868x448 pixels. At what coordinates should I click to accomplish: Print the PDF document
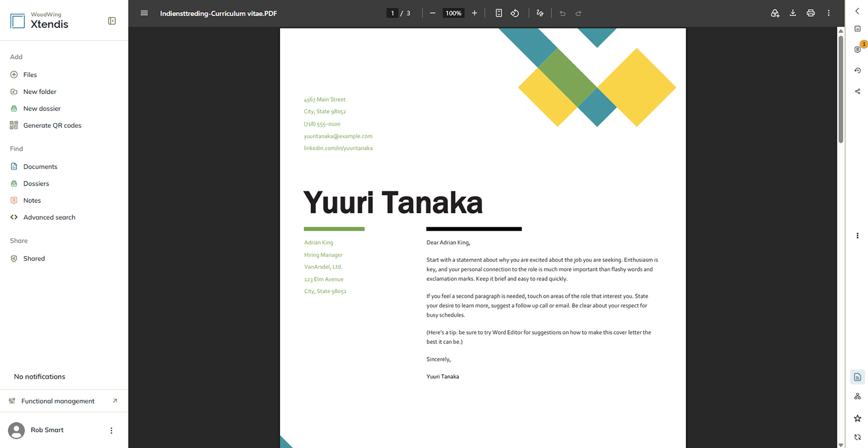811,13
